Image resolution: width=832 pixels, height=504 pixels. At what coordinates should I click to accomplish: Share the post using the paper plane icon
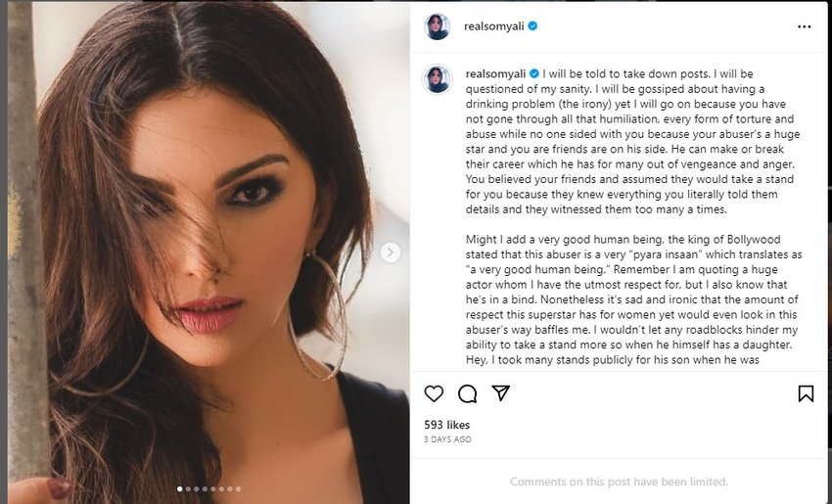[x=500, y=393]
